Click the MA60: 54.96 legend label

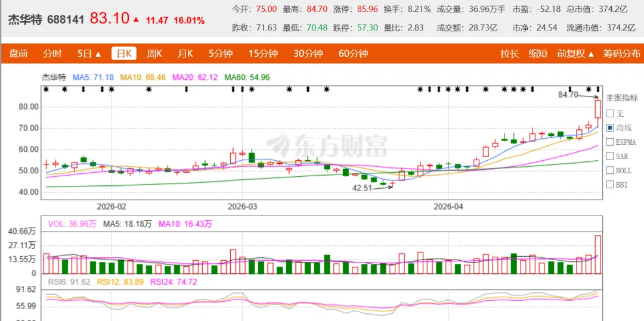(x=247, y=77)
